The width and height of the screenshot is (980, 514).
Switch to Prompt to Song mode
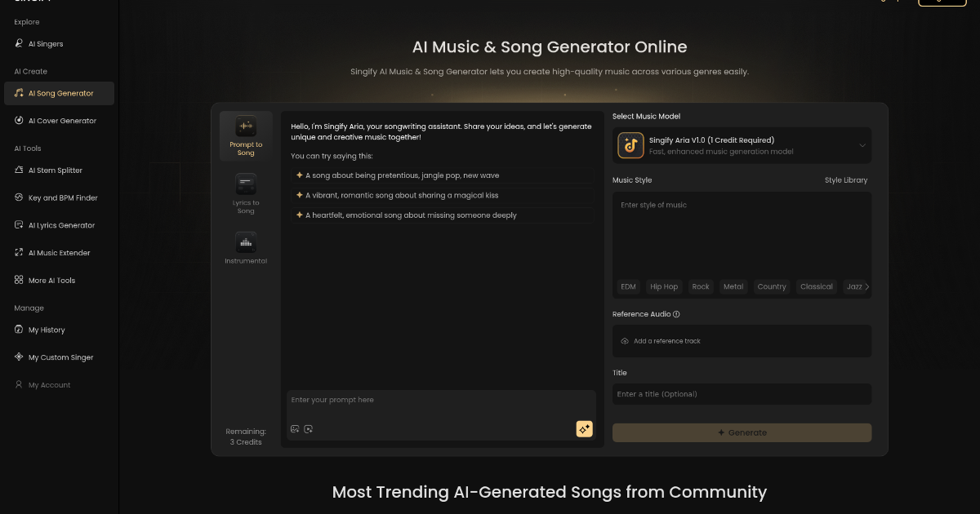pyautogui.click(x=246, y=135)
